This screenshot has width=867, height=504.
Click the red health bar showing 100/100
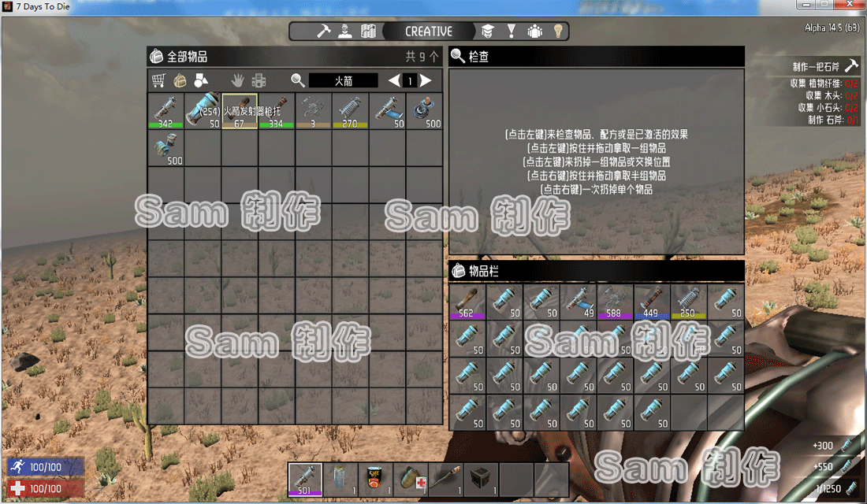tap(46, 488)
